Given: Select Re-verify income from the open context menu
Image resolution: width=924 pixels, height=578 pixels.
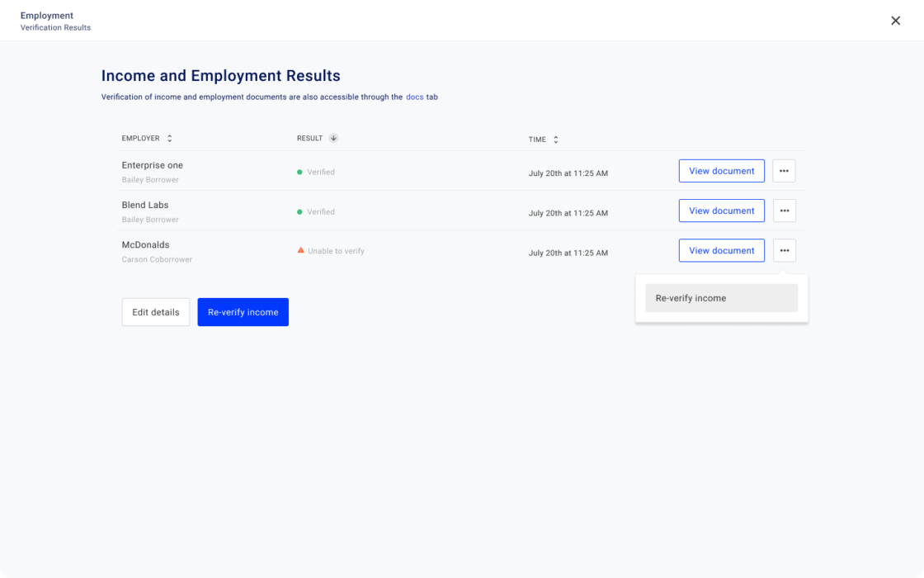Looking at the screenshot, I should [x=721, y=298].
